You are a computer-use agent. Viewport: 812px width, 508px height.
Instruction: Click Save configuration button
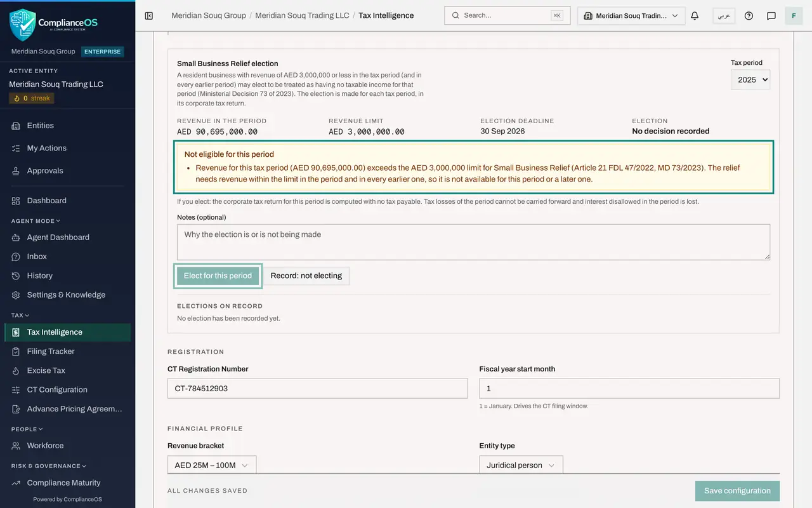point(737,491)
